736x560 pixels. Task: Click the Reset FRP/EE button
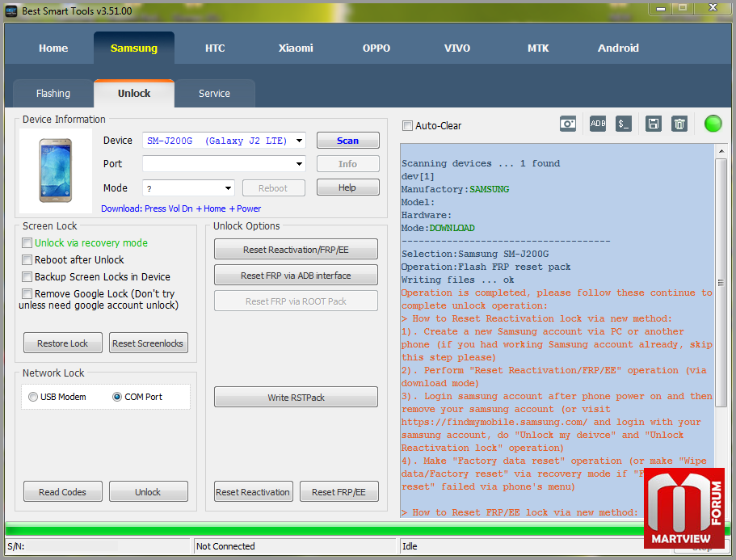[339, 491]
